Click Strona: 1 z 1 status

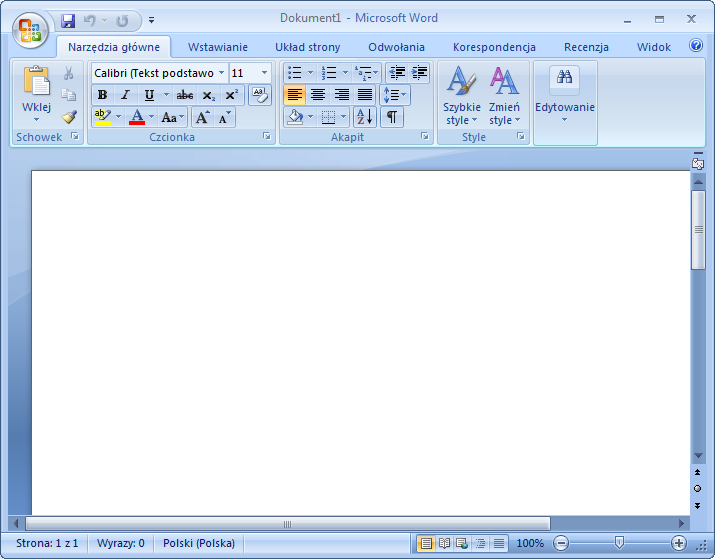click(47, 543)
